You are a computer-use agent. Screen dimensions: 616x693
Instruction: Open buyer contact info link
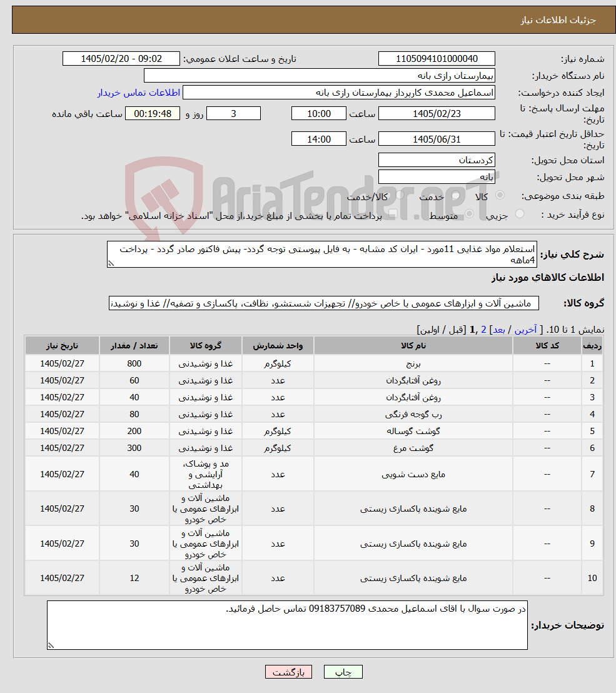point(139,93)
